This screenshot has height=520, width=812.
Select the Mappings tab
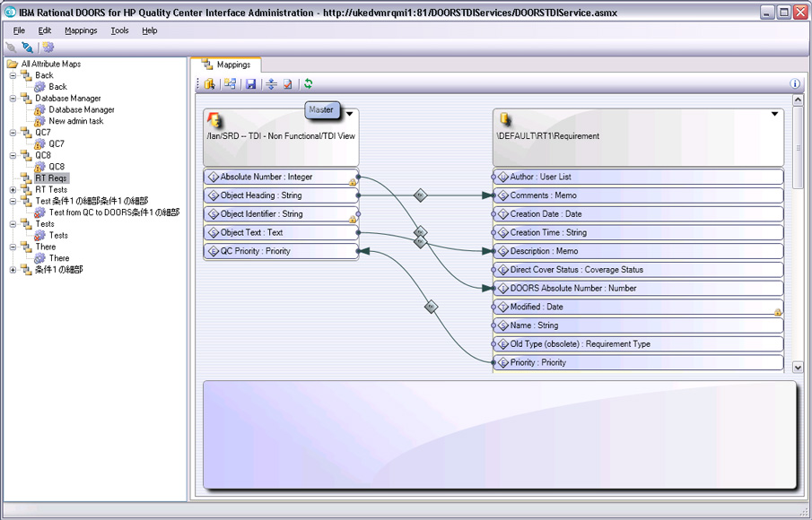tap(226, 65)
